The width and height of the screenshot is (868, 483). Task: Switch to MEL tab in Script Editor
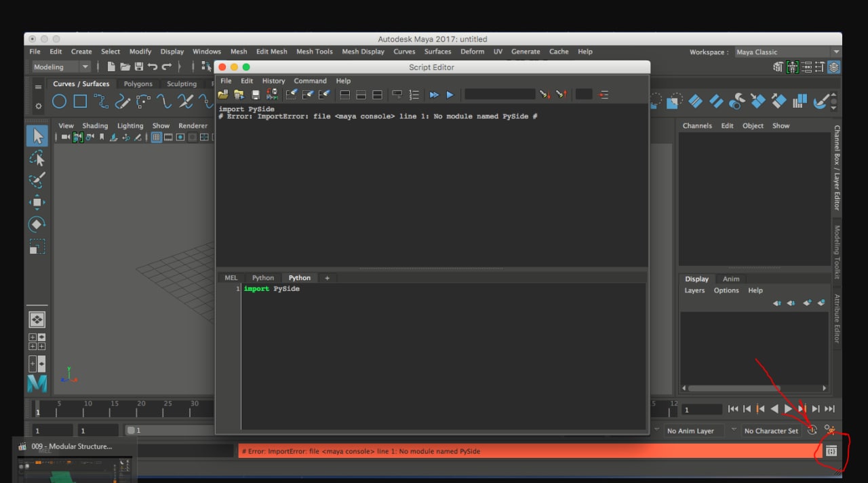(x=231, y=277)
